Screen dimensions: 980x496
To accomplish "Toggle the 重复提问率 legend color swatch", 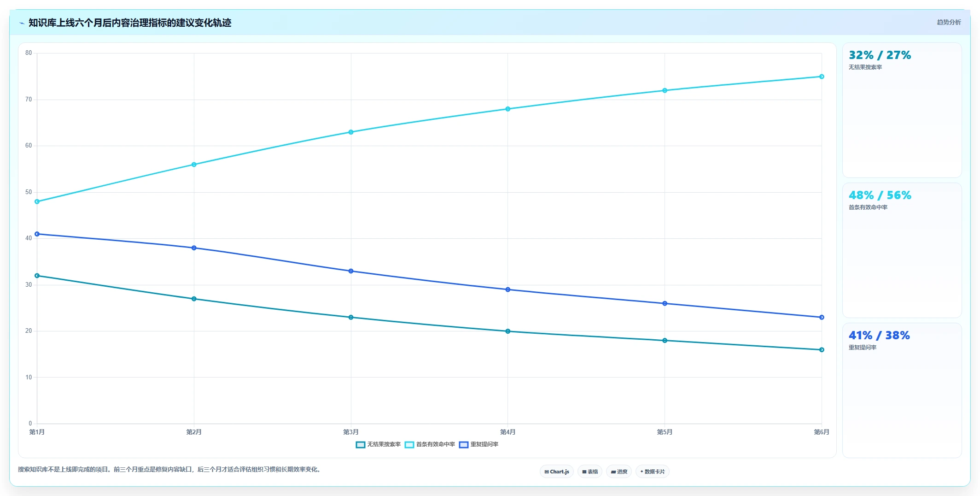I will pos(464,444).
